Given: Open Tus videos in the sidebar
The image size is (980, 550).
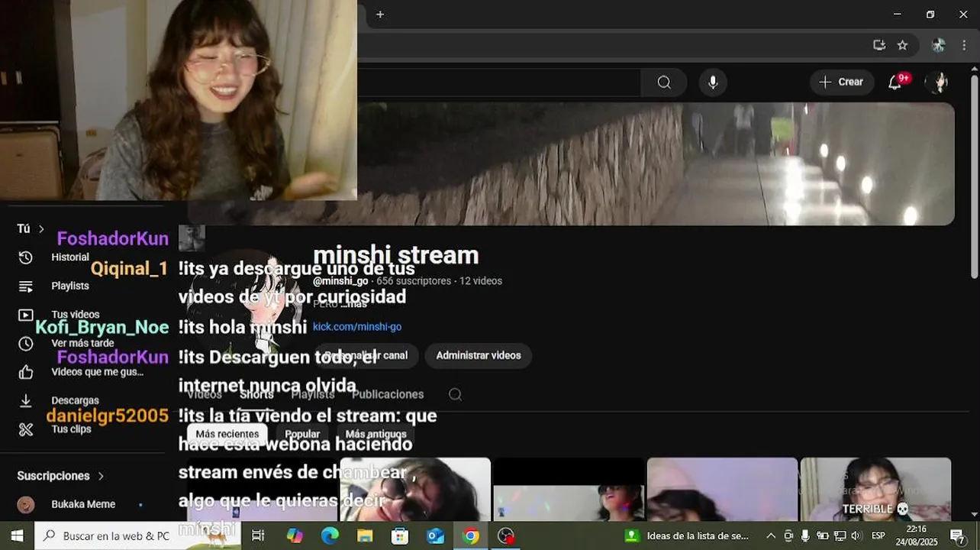Looking at the screenshot, I should [x=75, y=315].
